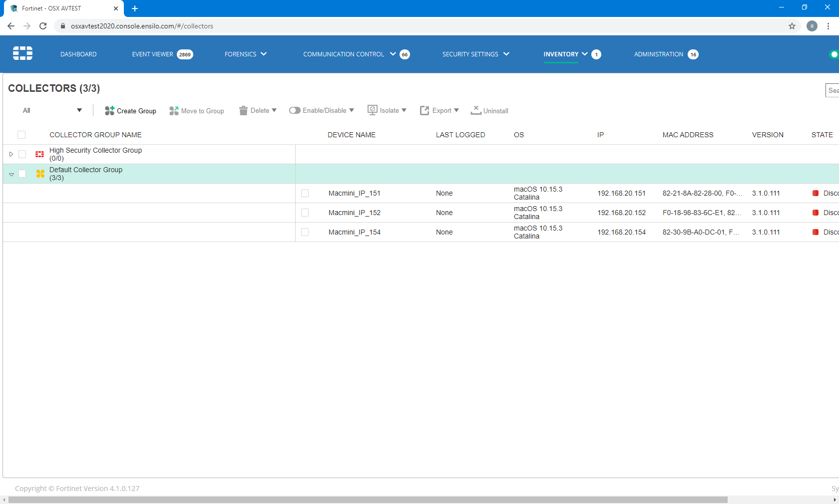Click the Uninstall icon
The image size is (839, 504).
click(475, 110)
